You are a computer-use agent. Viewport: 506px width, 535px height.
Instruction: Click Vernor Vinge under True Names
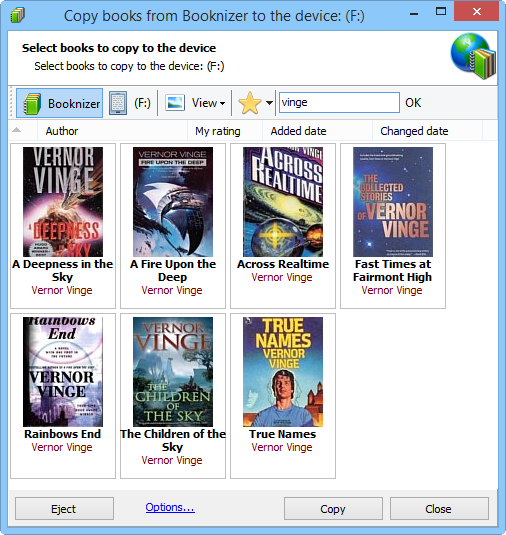coord(282,447)
